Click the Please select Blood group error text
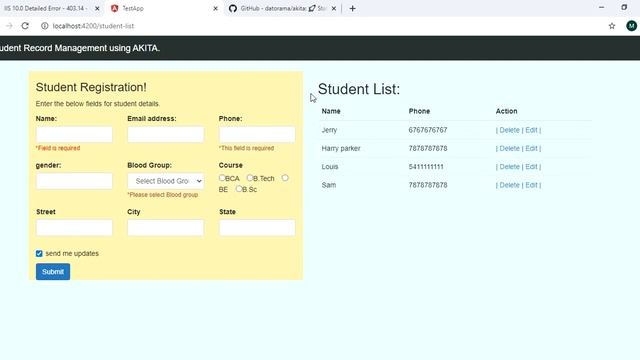This screenshot has width=640, height=360. click(162, 195)
